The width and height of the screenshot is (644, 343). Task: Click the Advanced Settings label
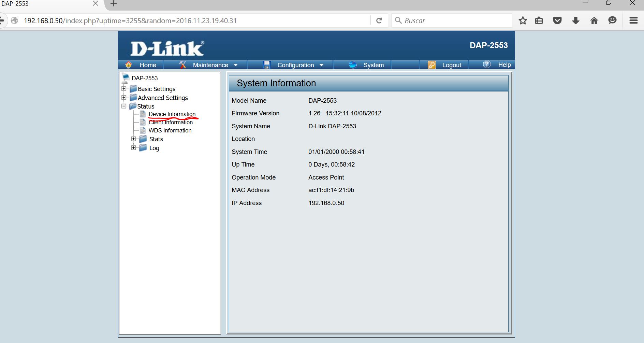163,98
